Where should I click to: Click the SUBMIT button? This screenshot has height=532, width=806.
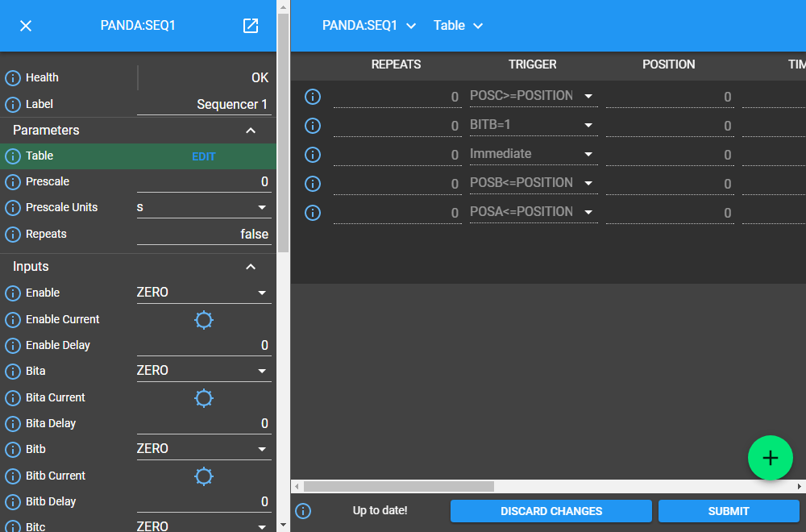(729, 511)
